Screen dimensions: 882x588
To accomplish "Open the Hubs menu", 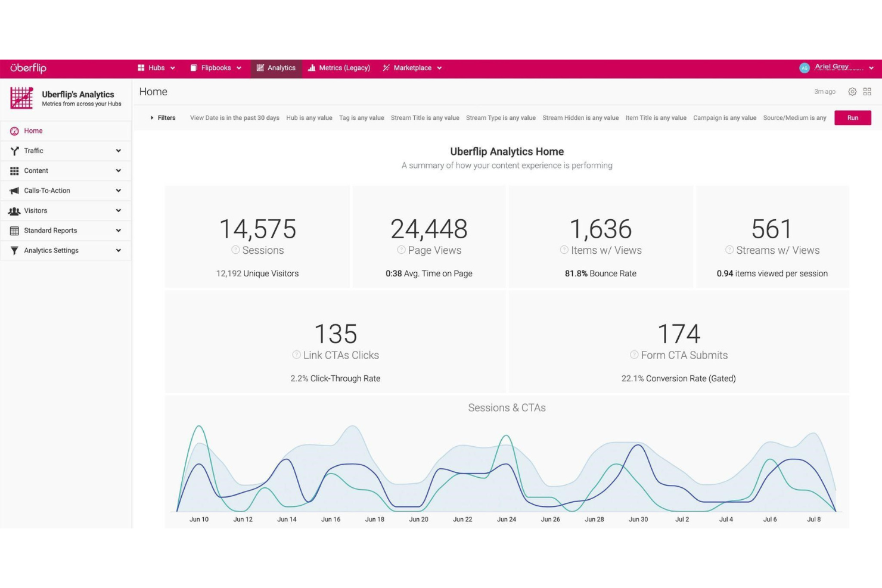I will coord(157,68).
